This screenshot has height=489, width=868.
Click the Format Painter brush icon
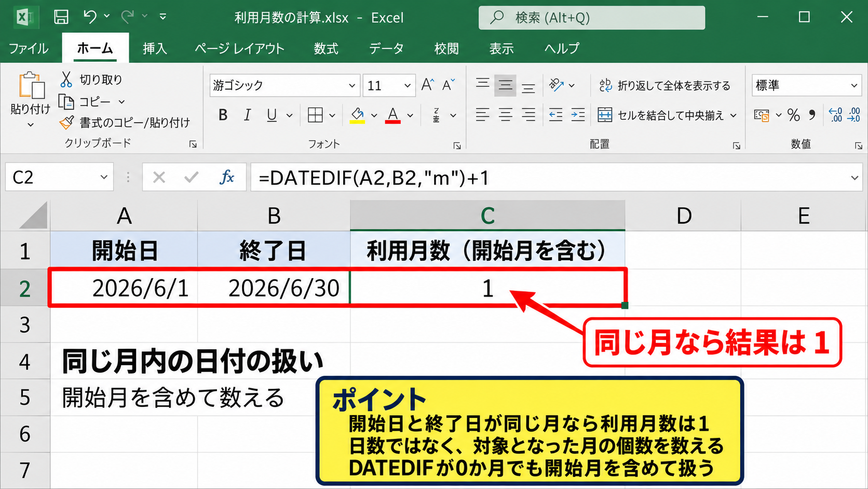click(x=66, y=123)
